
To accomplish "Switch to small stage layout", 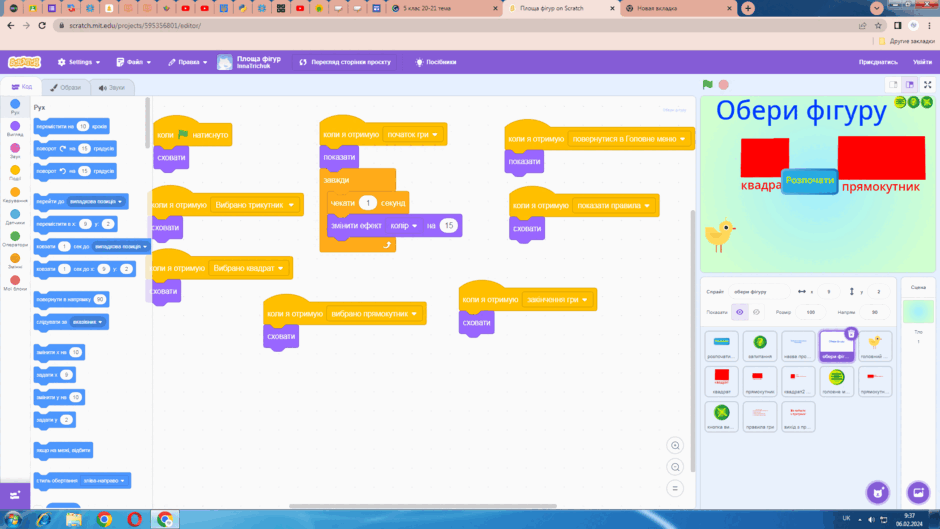I will click(x=893, y=85).
